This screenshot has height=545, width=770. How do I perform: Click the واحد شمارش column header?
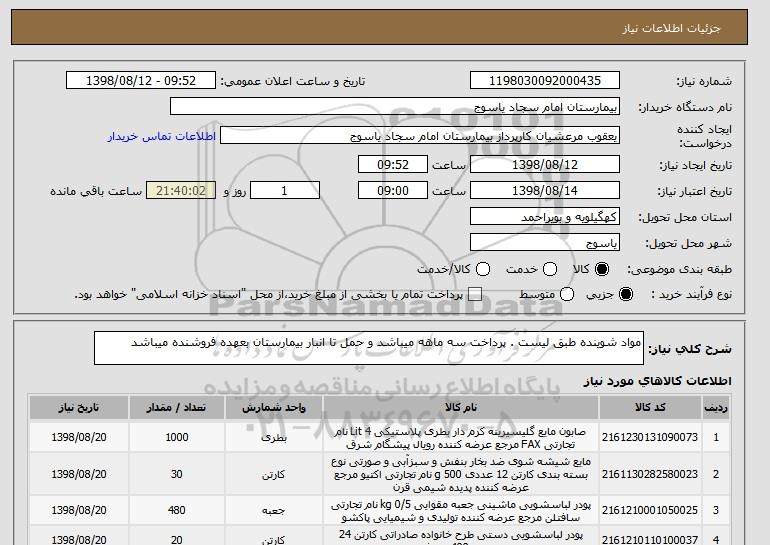point(274,408)
